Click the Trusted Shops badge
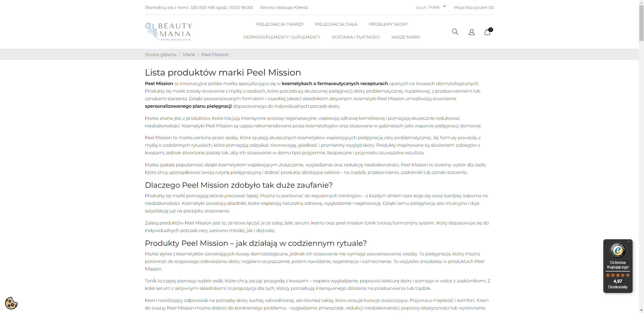The image size is (644, 313). point(618,251)
